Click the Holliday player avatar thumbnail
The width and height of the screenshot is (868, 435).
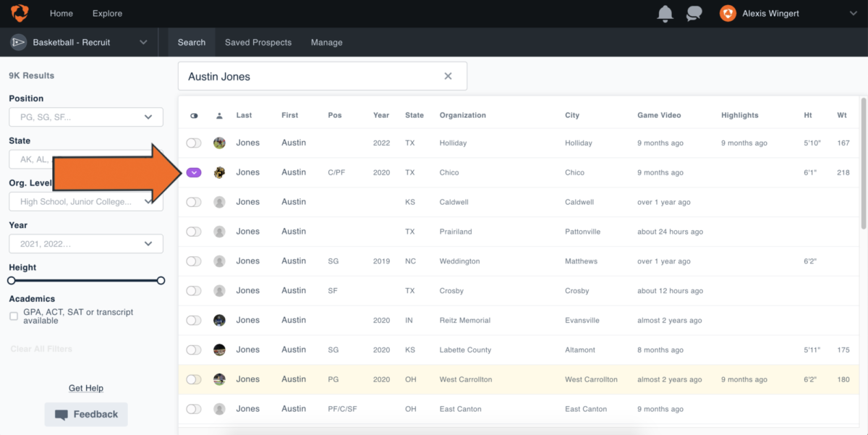(219, 143)
